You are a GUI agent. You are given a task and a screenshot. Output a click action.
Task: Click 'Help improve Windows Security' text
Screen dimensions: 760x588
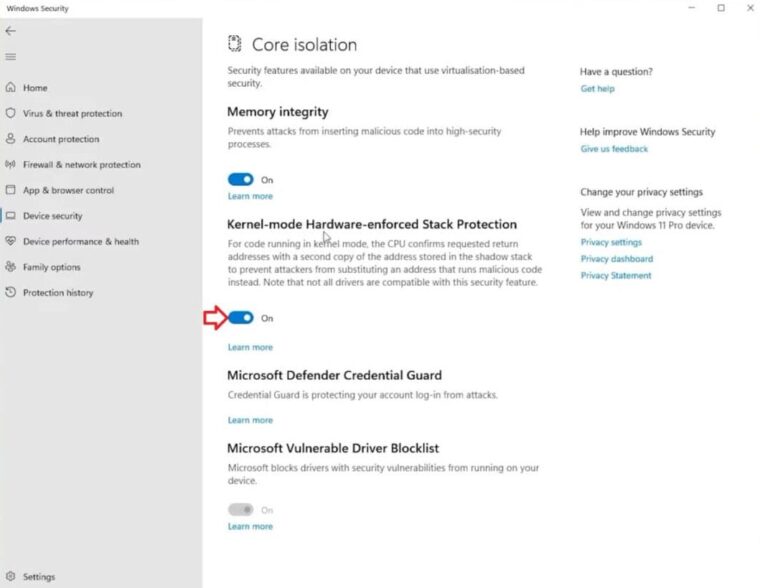pos(648,132)
